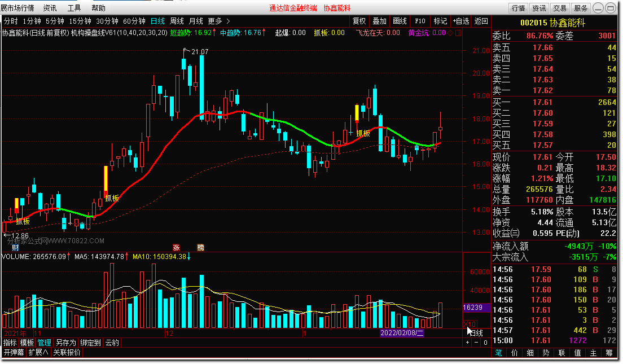Switch to 月线 monthly chart
Screen dimensions: 623x364
click(x=196, y=21)
